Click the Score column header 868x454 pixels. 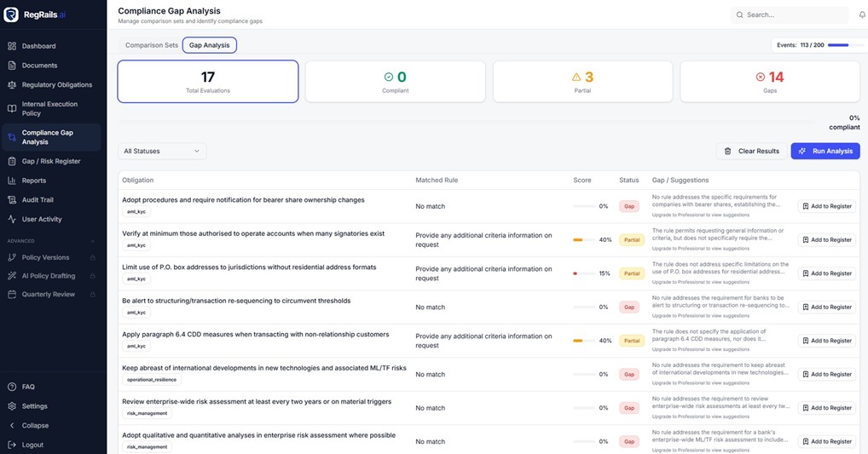(582, 181)
